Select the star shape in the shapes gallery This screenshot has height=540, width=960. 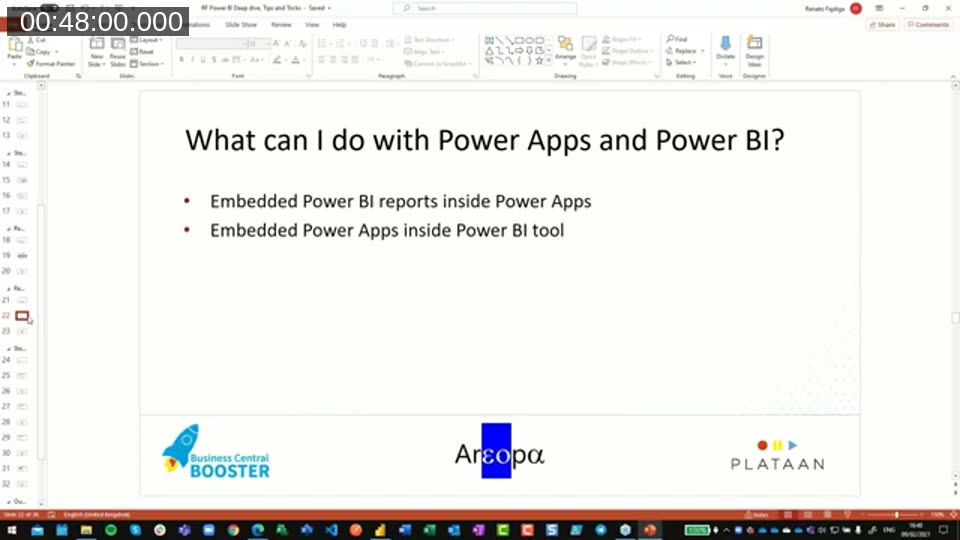[539, 61]
